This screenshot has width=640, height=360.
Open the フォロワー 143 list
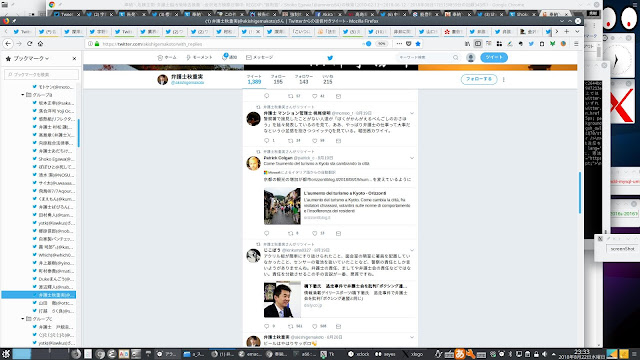(x=304, y=80)
